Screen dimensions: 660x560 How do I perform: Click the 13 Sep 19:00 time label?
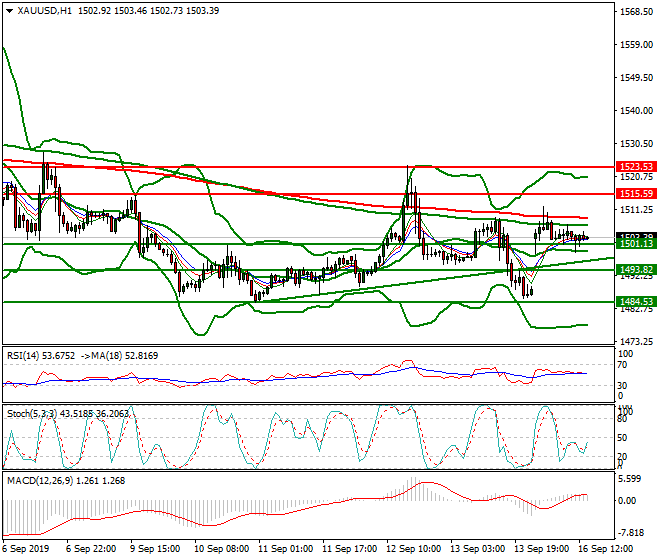click(x=541, y=549)
